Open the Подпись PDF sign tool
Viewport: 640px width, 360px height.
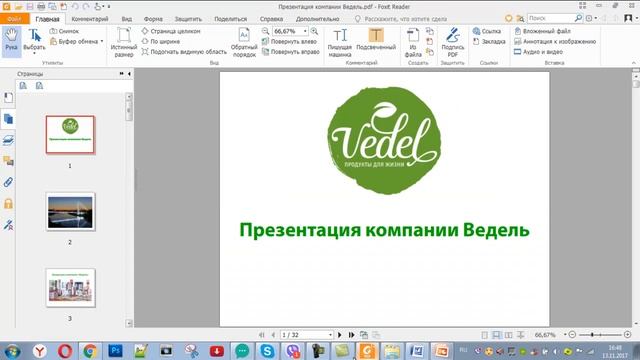click(x=453, y=42)
